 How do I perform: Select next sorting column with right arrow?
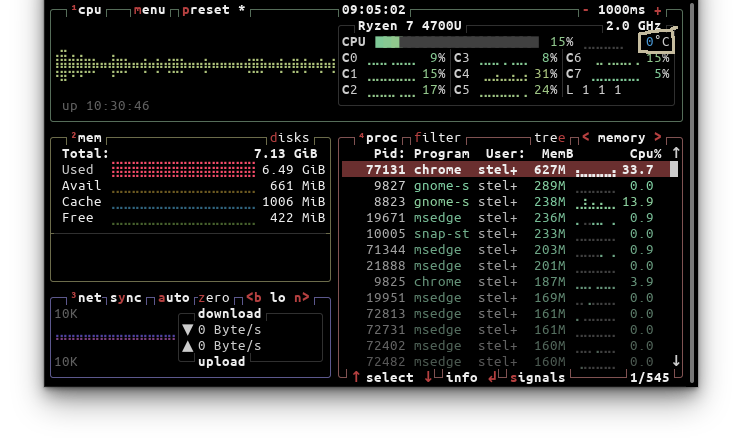click(658, 137)
